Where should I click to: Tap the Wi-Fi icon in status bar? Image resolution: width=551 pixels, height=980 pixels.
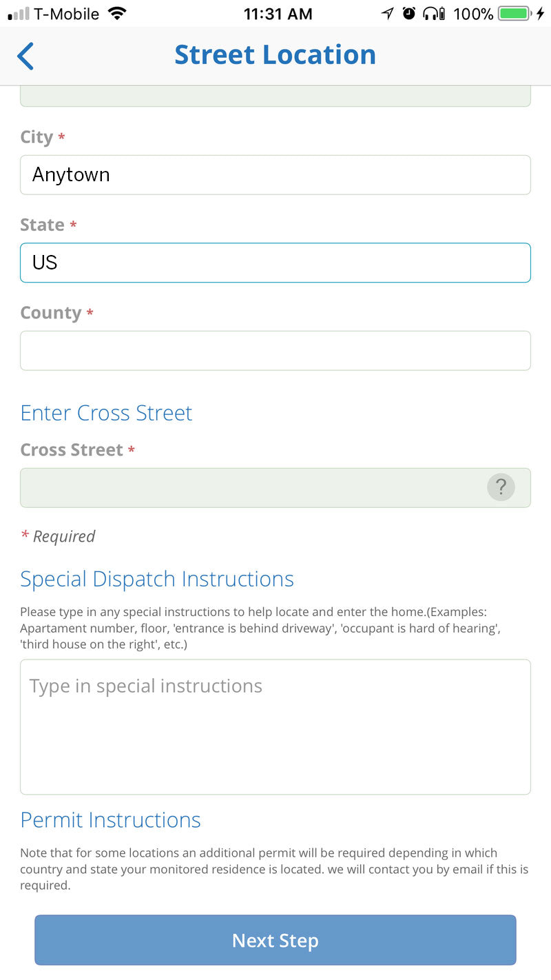point(117,13)
